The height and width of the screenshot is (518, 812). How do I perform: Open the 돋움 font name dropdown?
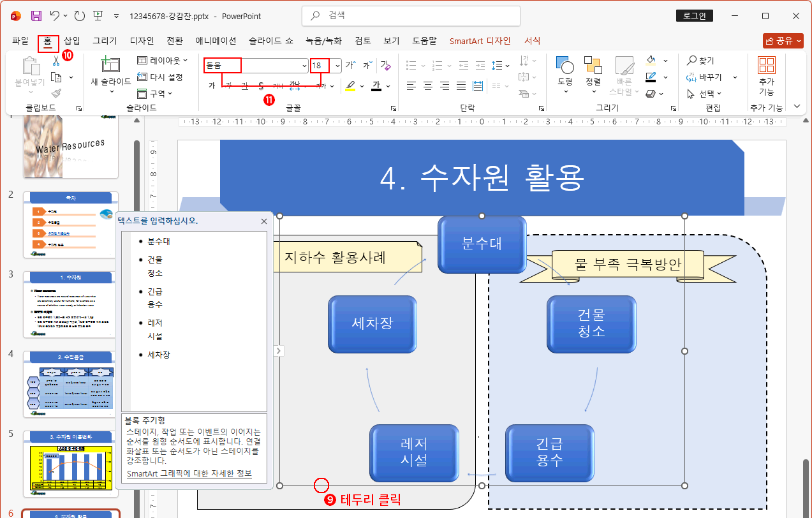(304, 66)
